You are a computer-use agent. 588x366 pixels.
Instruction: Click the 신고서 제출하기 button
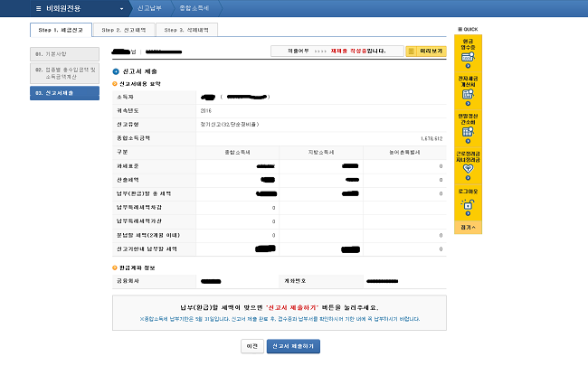tap(293, 346)
